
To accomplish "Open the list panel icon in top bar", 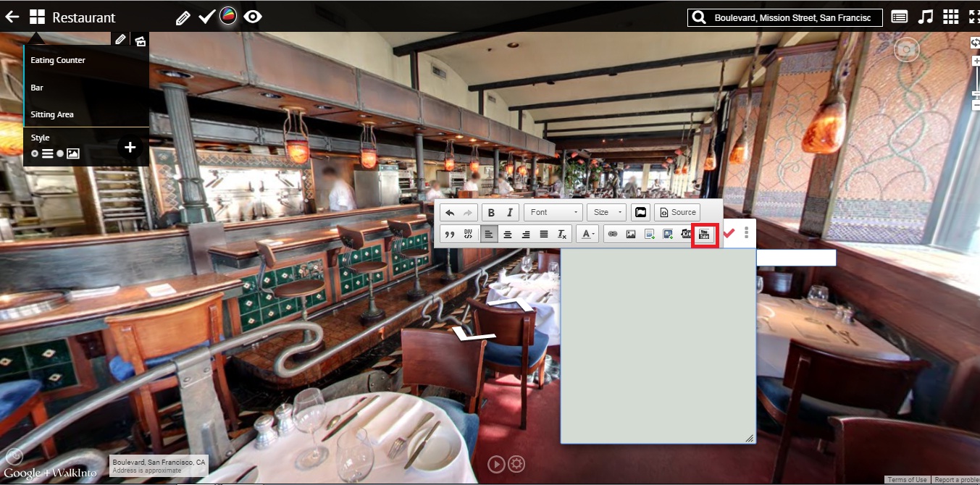I will [x=900, y=17].
